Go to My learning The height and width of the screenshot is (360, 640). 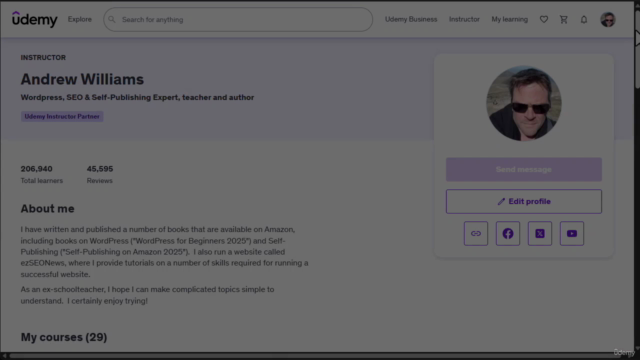pyautogui.click(x=509, y=19)
